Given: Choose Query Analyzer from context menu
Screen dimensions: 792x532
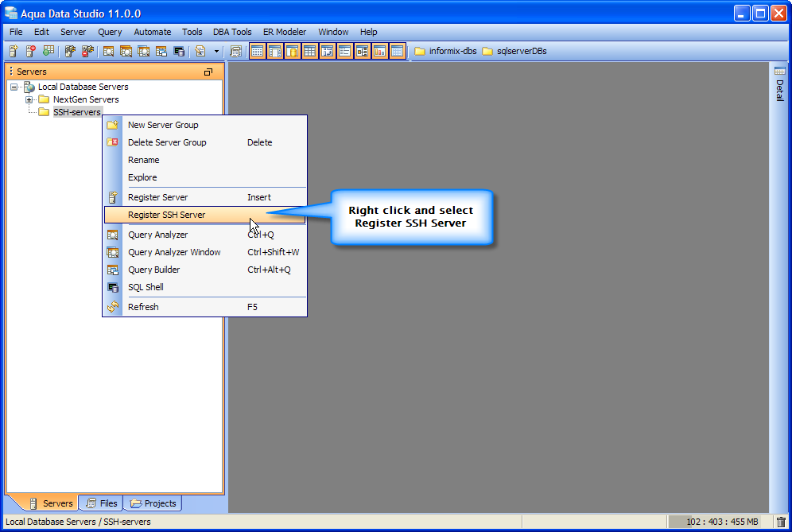Looking at the screenshot, I should (x=204, y=235).
